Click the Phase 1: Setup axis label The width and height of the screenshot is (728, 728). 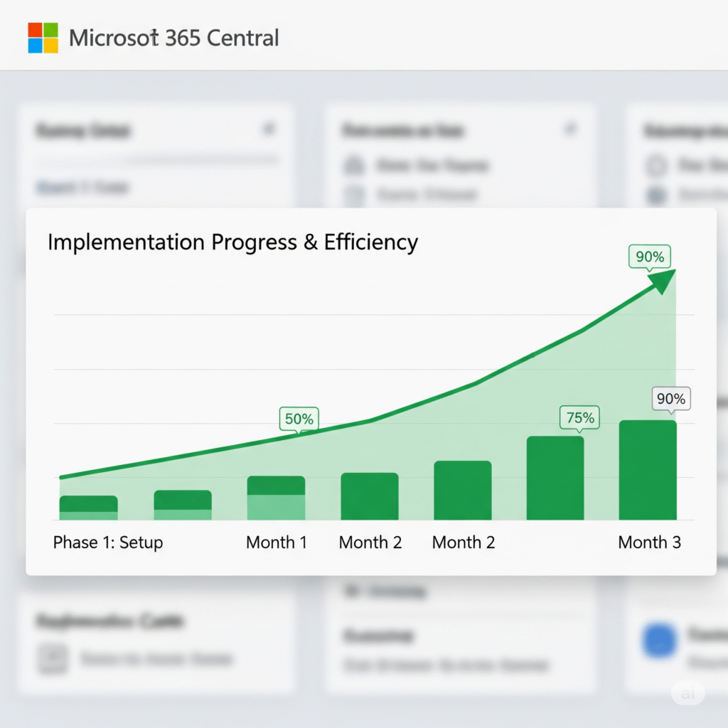click(108, 542)
